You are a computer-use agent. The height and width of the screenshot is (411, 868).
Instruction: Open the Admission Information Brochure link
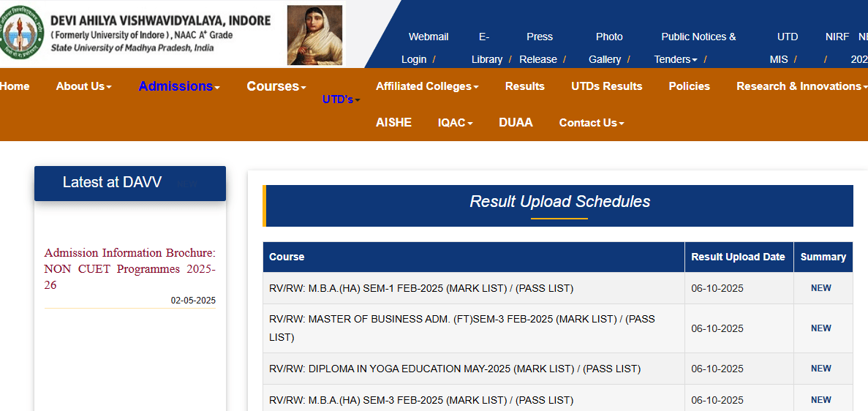coord(129,268)
